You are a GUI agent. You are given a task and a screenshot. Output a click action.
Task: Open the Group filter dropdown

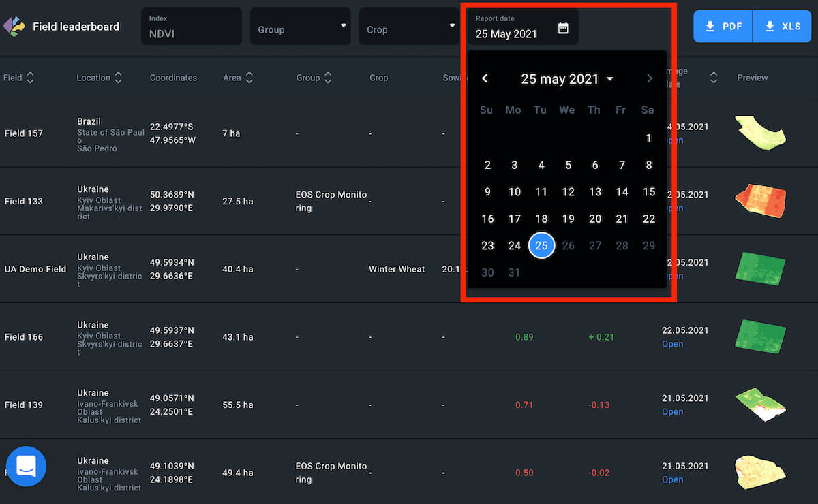tap(300, 27)
